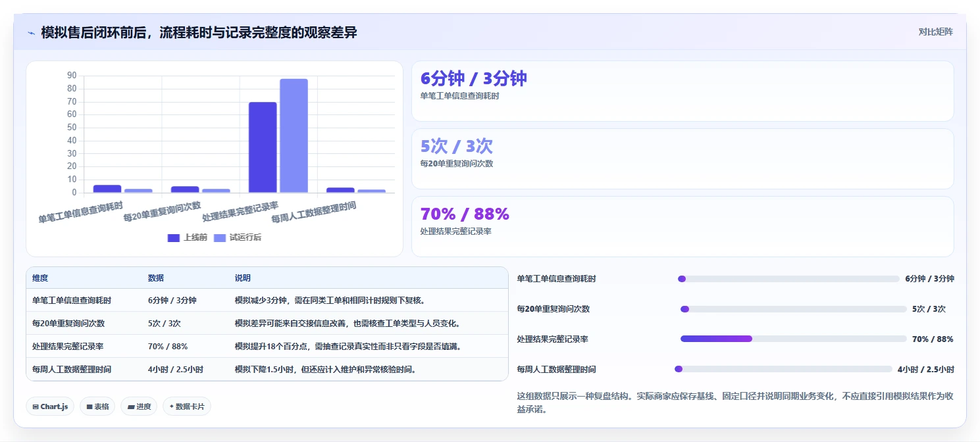Select the 数据卡片 chip
Viewport: 980px width, 442px height.
click(x=187, y=406)
